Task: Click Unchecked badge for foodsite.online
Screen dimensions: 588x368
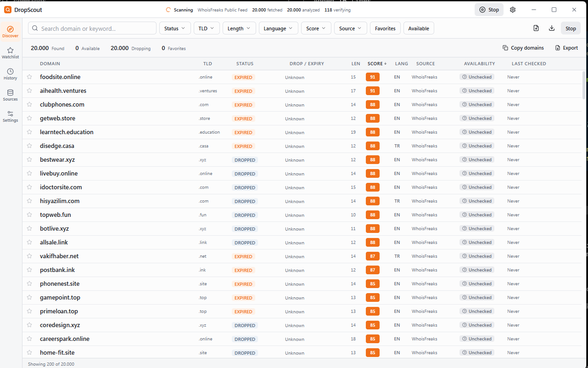Action: (x=476, y=77)
